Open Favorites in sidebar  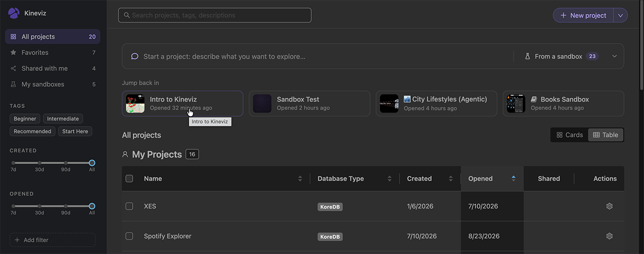click(53, 52)
